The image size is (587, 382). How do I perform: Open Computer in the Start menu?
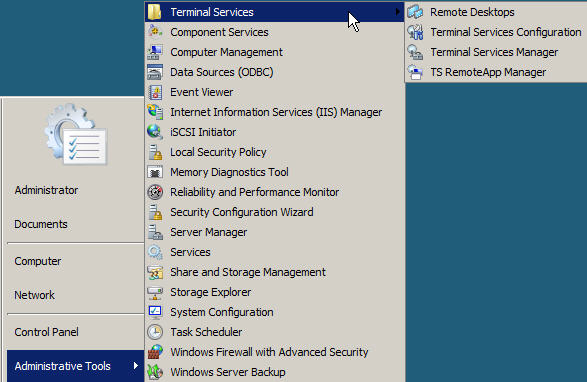coord(37,261)
